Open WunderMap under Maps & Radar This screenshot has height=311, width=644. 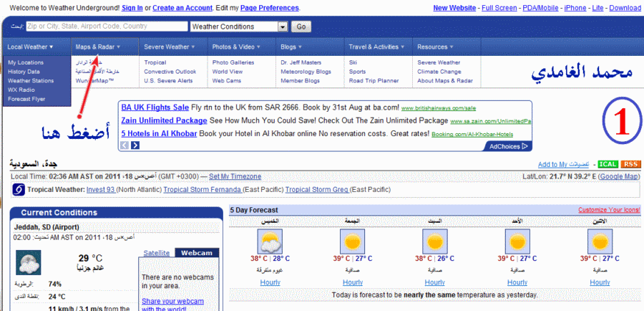(x=95, y=81)
